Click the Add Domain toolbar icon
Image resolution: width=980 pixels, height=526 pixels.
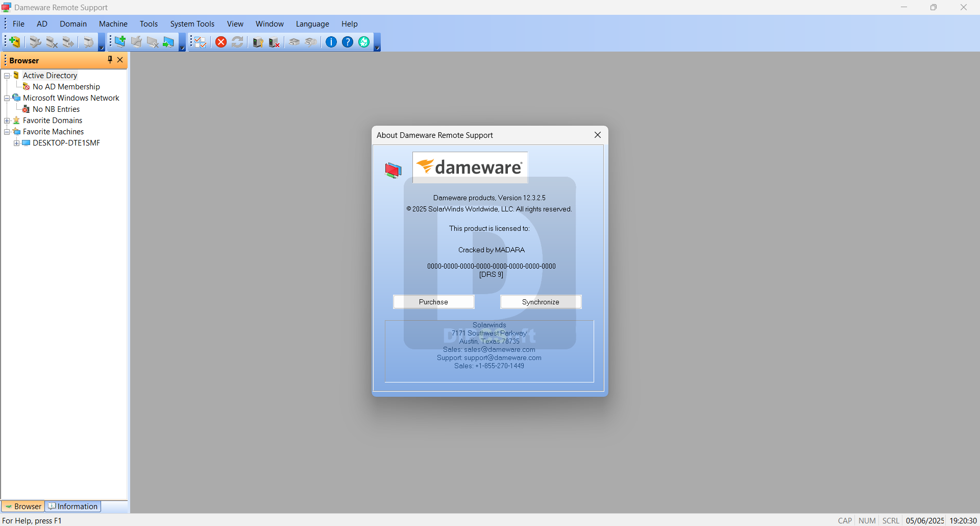(15, 42)
